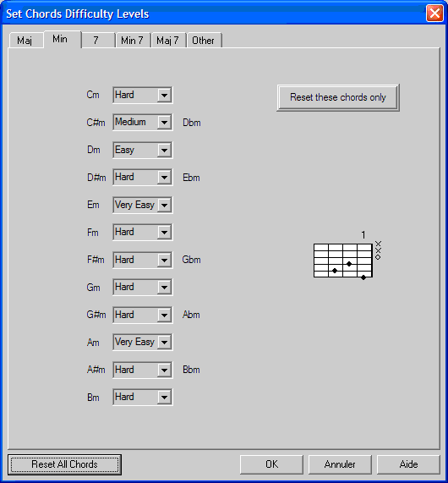Open the F#m difficulty dropdown
Image resolution: width=448 pixels, height=483 pixels.
point(143,260)
